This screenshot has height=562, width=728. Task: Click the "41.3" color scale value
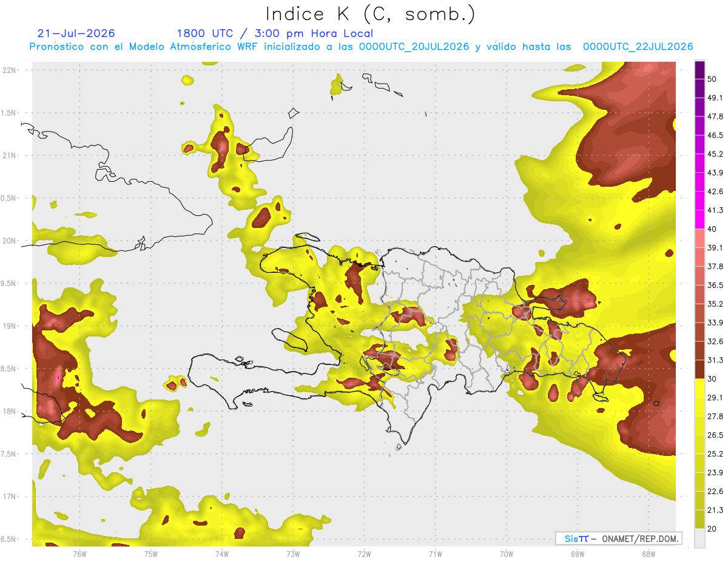[715, 210]
